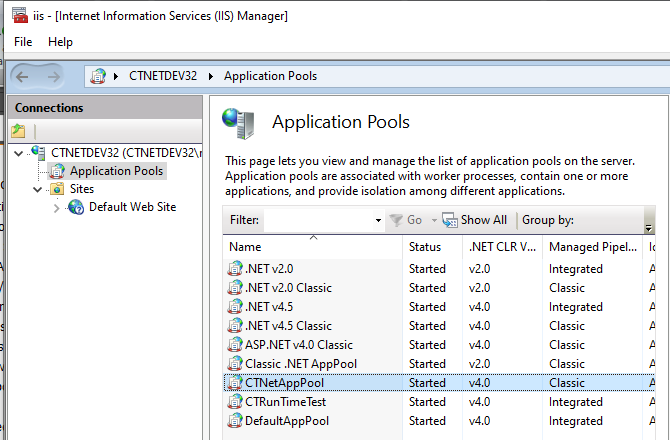Expand breadcrumb arrow after server icon

point(116,76)
